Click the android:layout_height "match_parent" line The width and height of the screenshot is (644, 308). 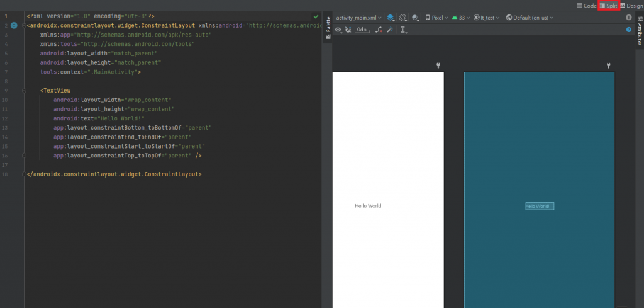pos(100,63)
